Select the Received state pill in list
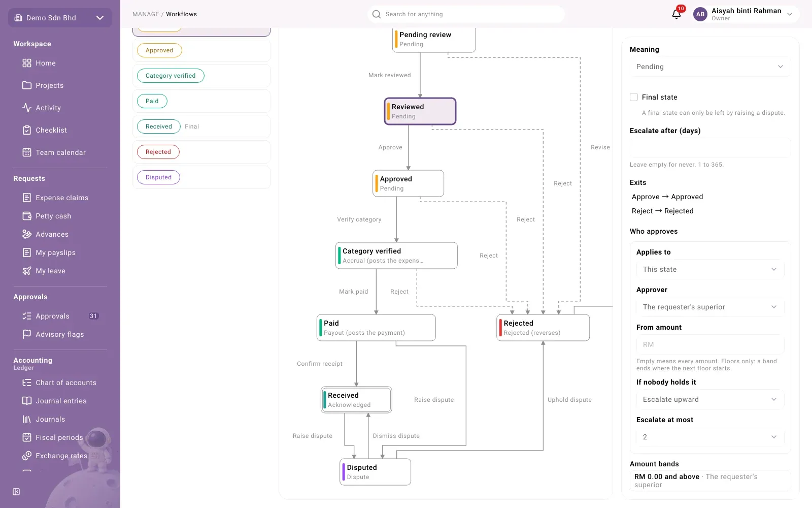This screenshot has width=812, height=508. (159, 126)
